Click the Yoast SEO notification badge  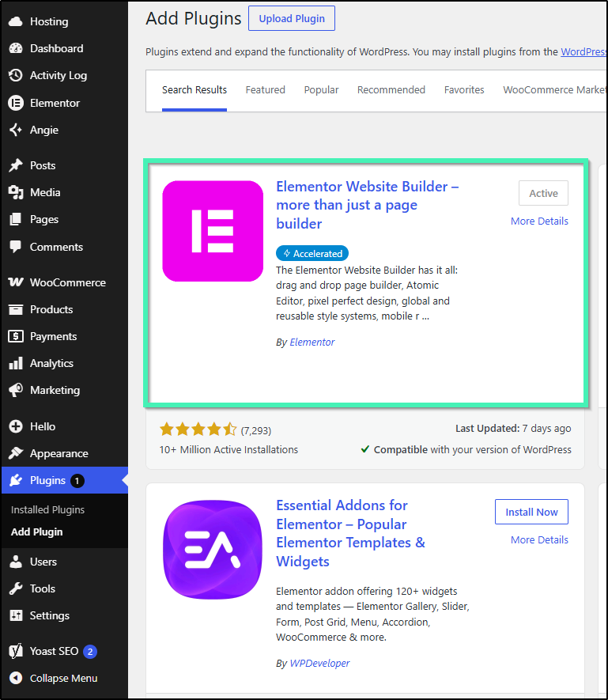[90, 652]
